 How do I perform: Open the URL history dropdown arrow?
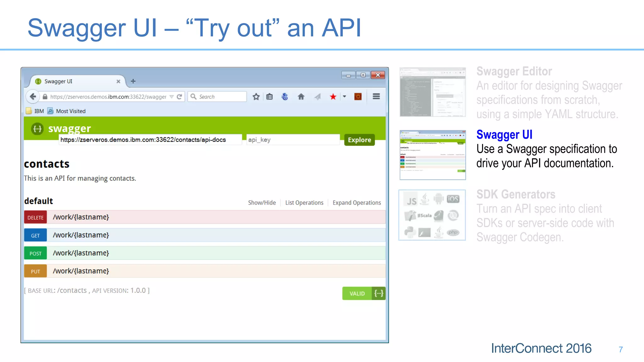click(172, 97)
